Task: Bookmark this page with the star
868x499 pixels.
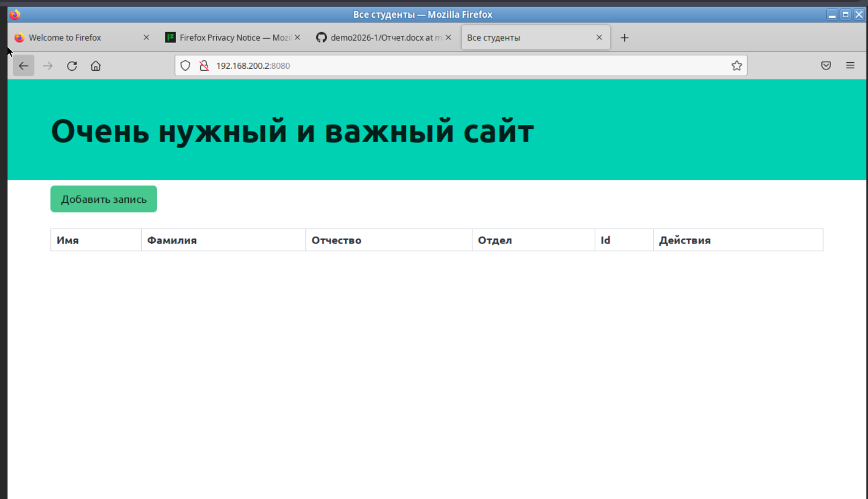Action: [736, 66]
